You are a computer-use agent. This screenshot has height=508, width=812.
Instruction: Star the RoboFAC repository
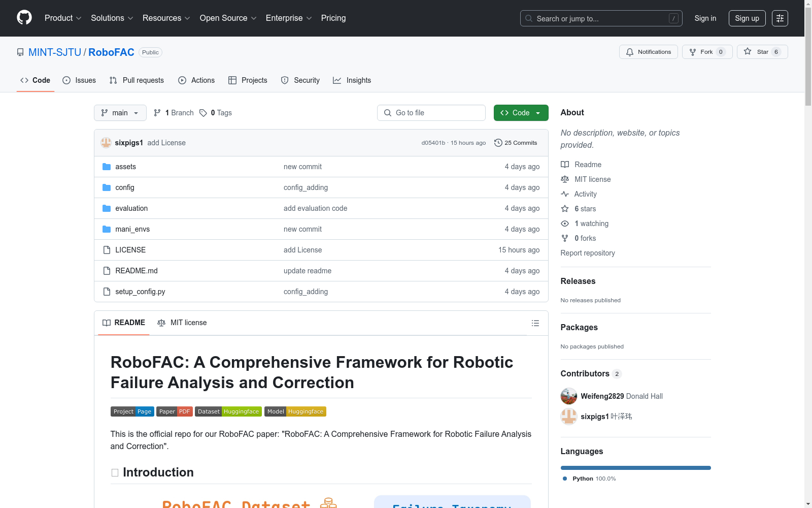762,52
